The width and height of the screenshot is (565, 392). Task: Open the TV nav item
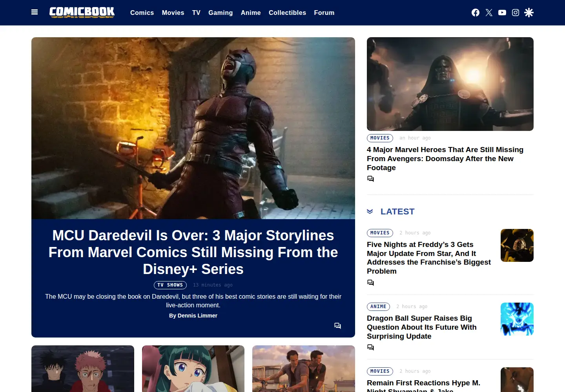196,13
